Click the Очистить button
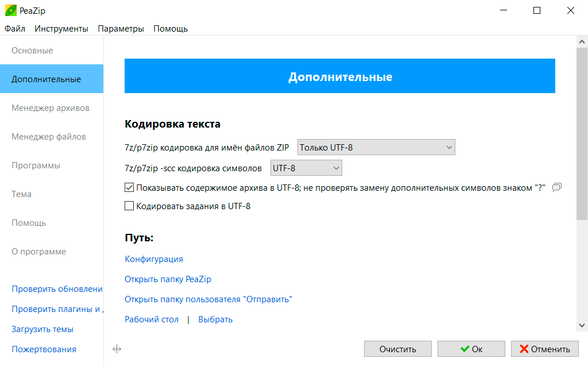 398,349
